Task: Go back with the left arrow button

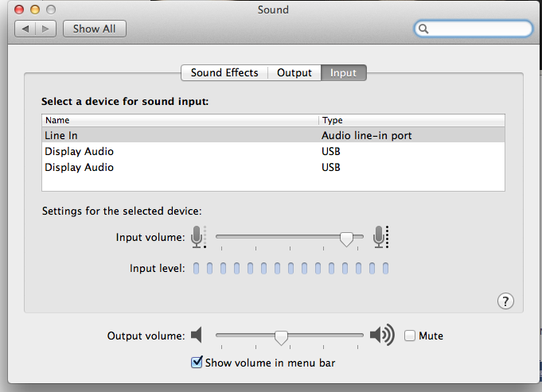Action: coord(25,29)
